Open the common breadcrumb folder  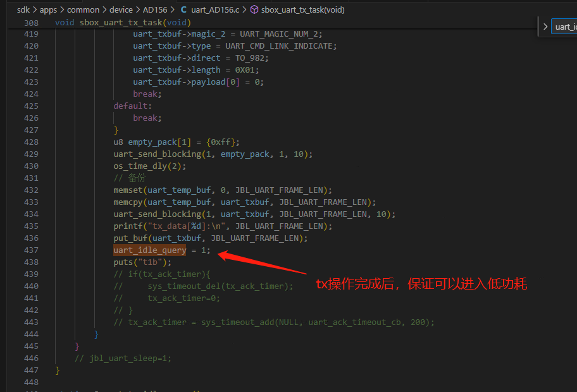point(83,9)
